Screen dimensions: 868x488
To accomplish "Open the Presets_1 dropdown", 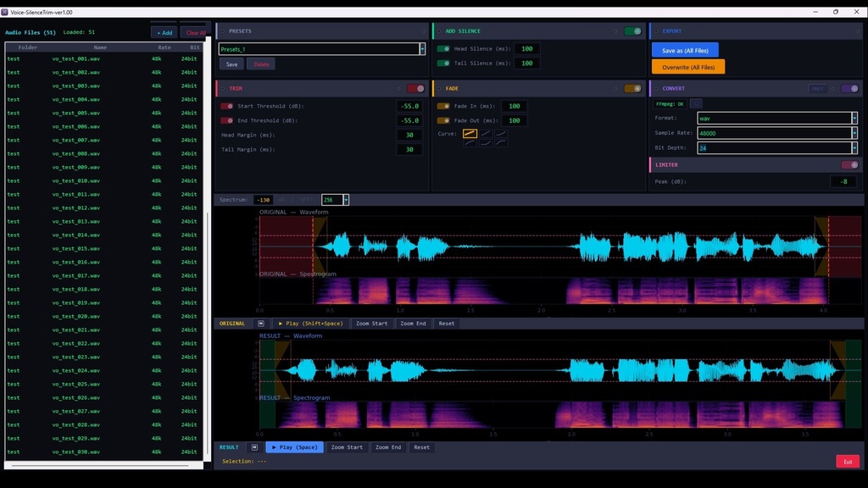I will 422,48.
